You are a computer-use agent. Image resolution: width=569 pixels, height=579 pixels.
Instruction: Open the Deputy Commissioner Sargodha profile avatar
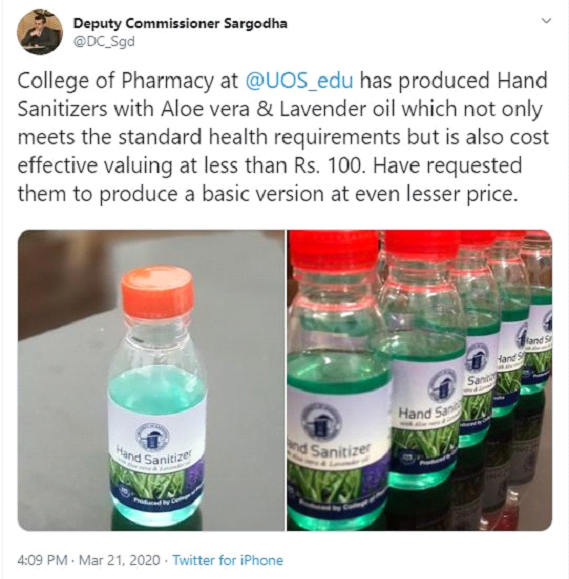pos(40,32)
